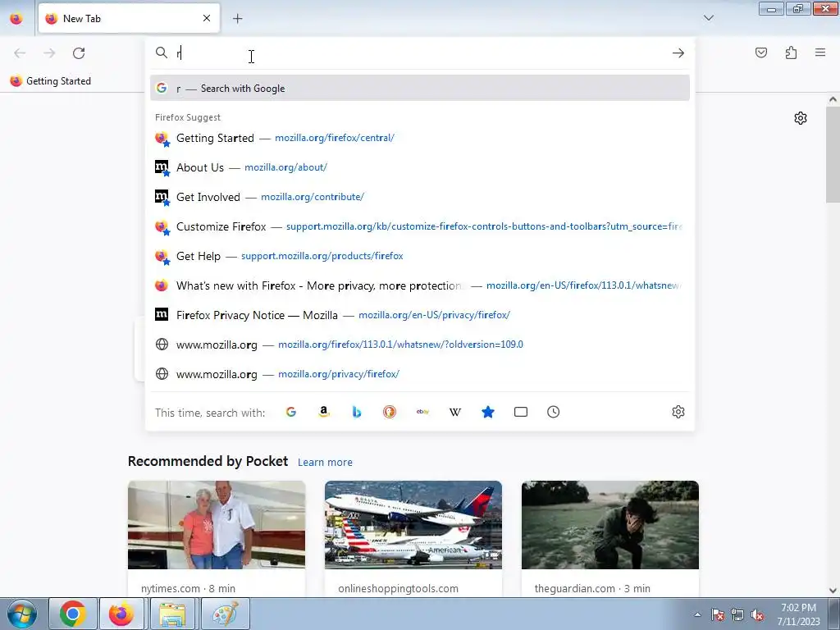Open search settings gear in dropdown
The width and height of the screenshot is (840, 630).
[x=678, y=412]
